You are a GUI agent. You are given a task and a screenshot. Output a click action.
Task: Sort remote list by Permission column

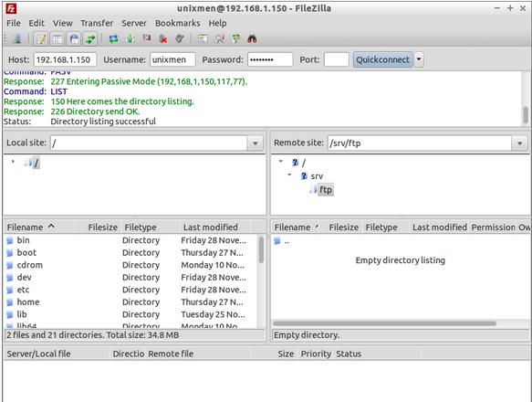pyautogui.click(x=494, y=227)
